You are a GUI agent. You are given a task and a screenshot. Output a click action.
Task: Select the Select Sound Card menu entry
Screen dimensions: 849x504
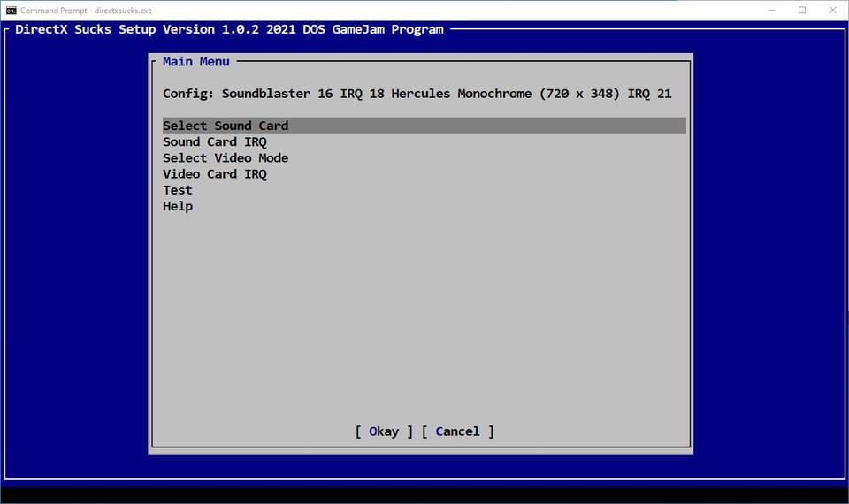tap(424, 126)
